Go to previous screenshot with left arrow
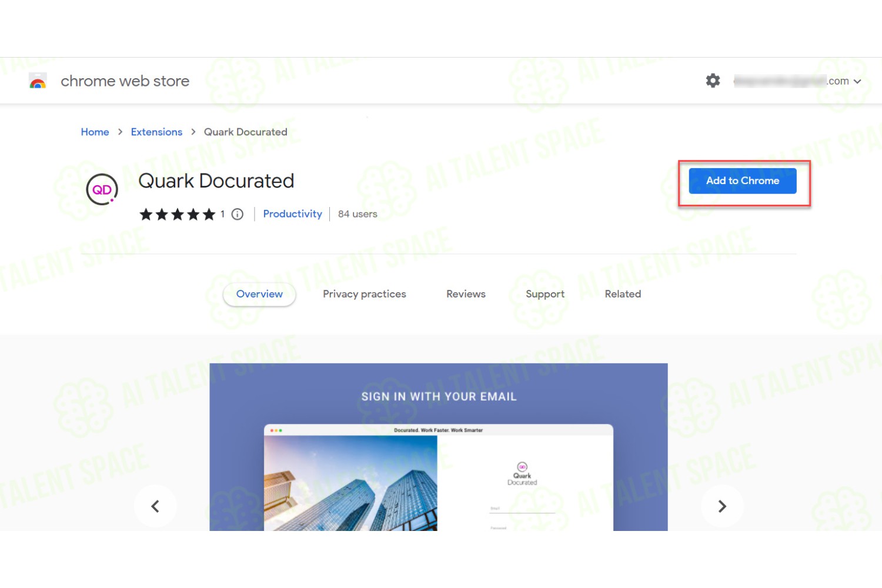Screen dimensions: 882x588 (x=155, y=506)
